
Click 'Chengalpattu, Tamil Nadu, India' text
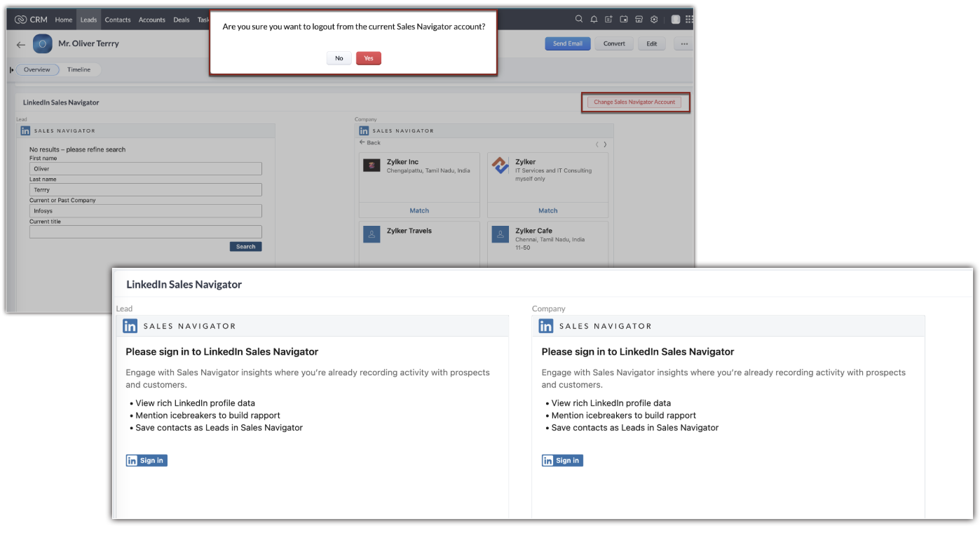tap(428, 170)
